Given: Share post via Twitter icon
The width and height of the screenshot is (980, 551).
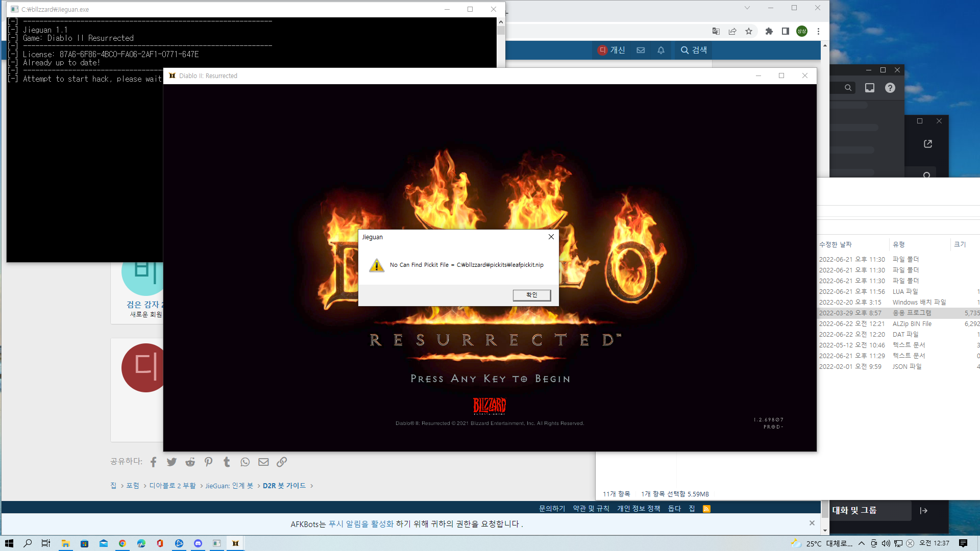Looking at the screenshot, I should tap(171, 462).
